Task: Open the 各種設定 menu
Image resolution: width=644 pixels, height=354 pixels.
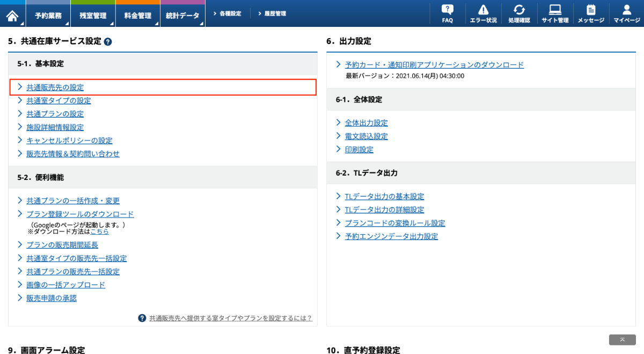Action: tap(228, 14)
